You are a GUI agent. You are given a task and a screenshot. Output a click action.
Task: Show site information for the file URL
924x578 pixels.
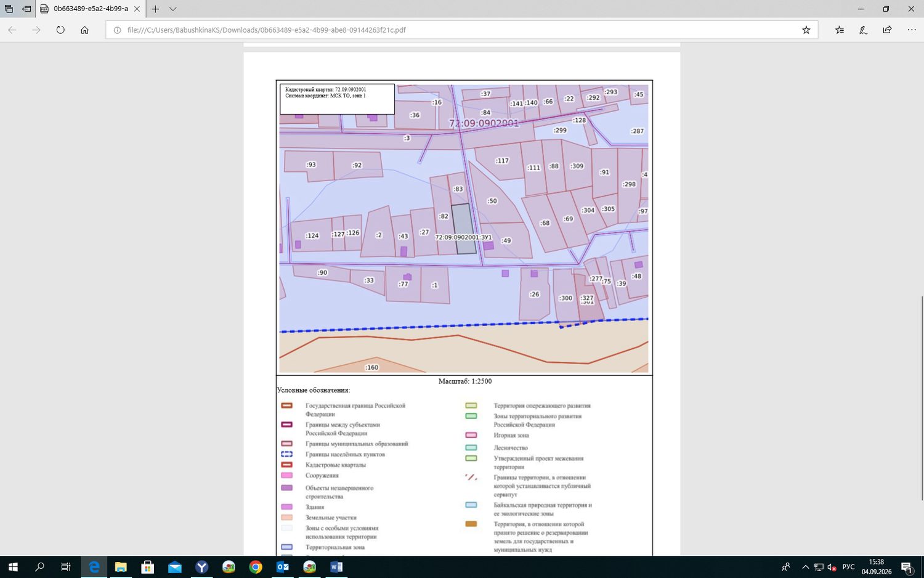(x=117, y=30)
